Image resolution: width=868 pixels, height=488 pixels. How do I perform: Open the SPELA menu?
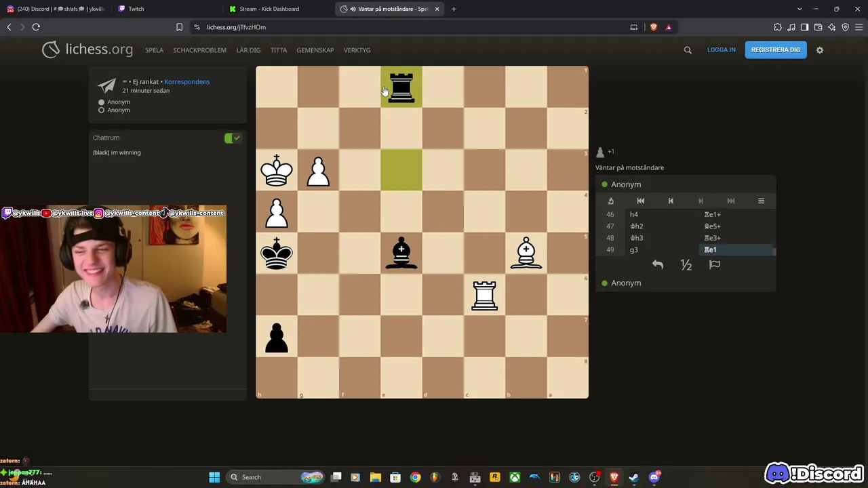click(154, 50)
